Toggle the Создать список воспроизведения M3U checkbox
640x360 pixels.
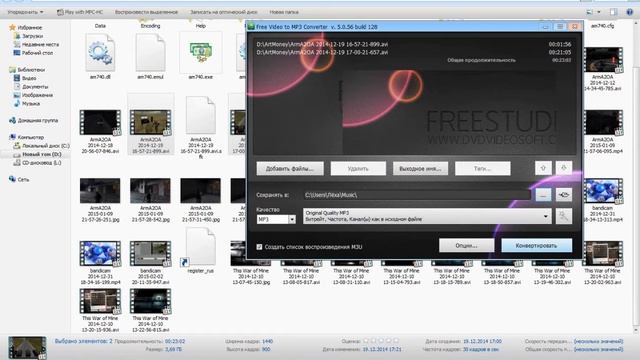pos(259,247)
